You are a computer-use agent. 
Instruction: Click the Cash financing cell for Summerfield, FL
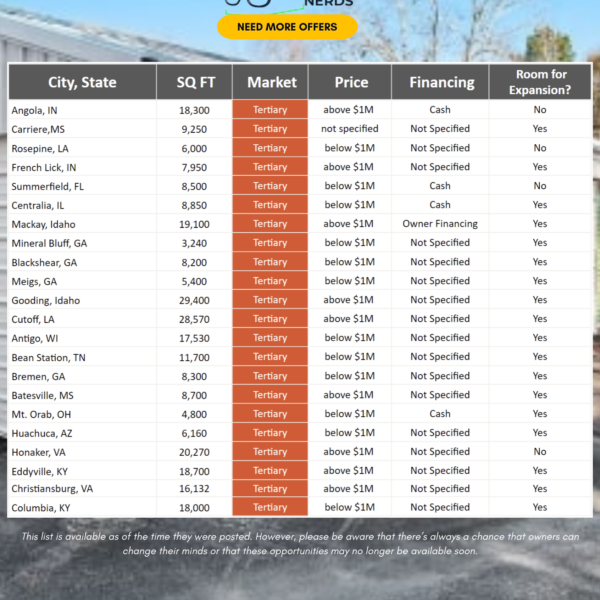440,186
